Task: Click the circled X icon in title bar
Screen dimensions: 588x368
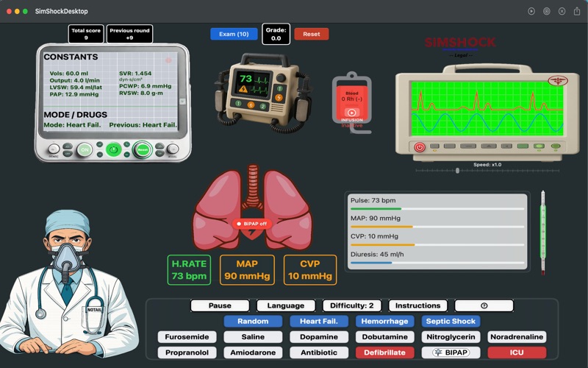Action: point(562,11)
